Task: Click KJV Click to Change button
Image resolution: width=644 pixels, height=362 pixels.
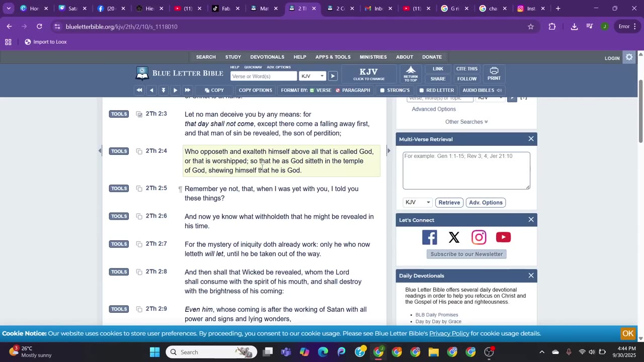Action: click(x=369, y=74)
